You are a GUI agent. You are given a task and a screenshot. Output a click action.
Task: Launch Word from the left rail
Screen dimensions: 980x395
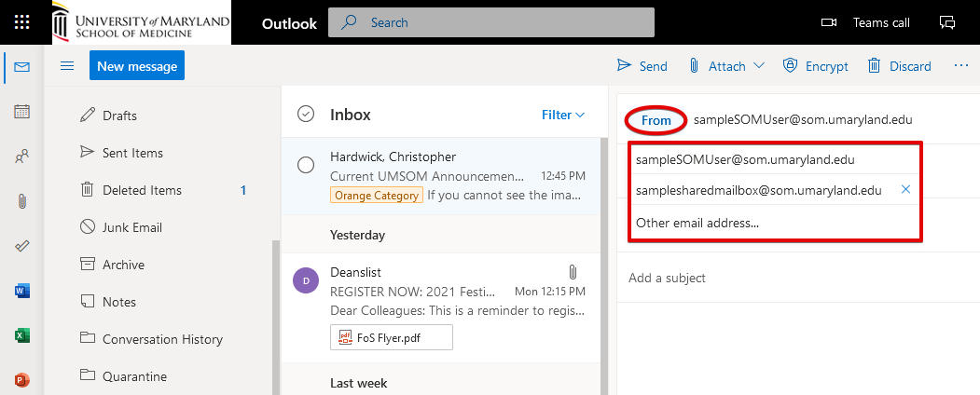click(x=22, y=291)
